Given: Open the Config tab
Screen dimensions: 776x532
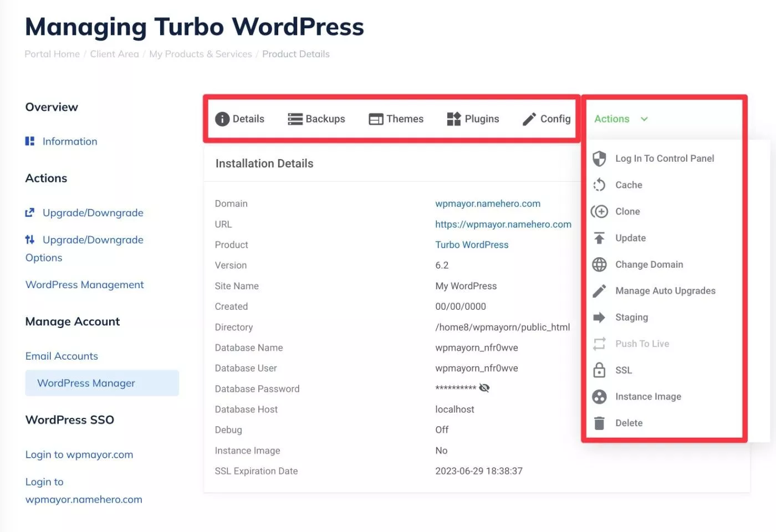Looking at the screenshot, I should coord(547,119).
